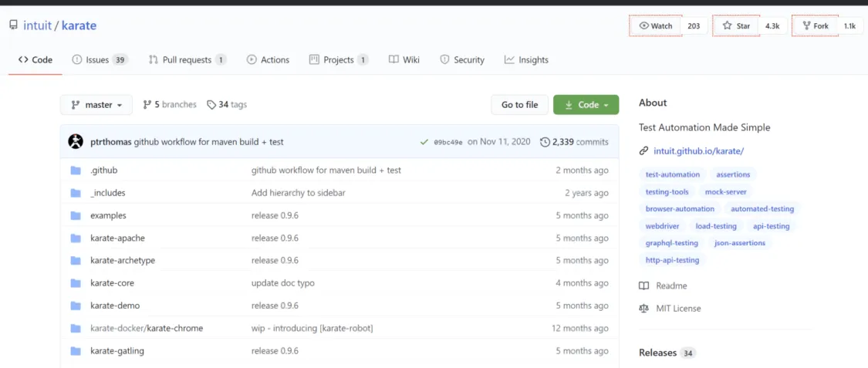Open the 2,339 commits history
The height and width of the screenshot is (368, 868).
(x=575, y=142)
